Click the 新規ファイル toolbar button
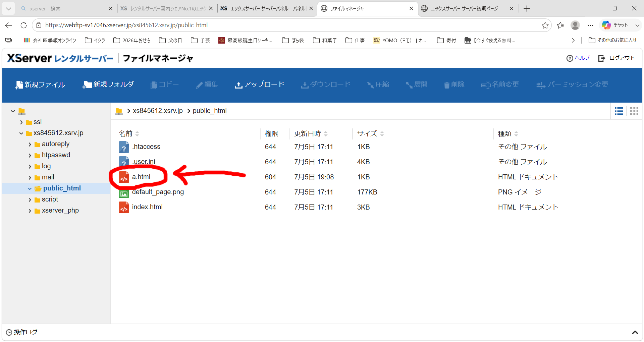 coord(40,85)
